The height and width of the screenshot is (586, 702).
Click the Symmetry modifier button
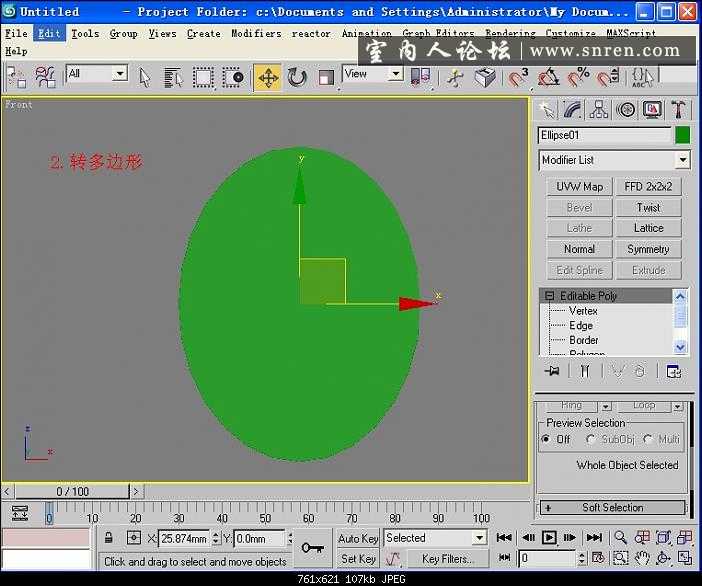648,249
